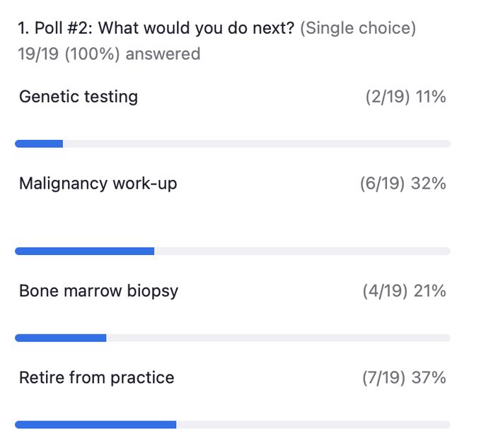Viewport: 481px width, 448px height.
Task: Click the 'Poll #2:' heading prefix
Action: [x=64, y=28]
